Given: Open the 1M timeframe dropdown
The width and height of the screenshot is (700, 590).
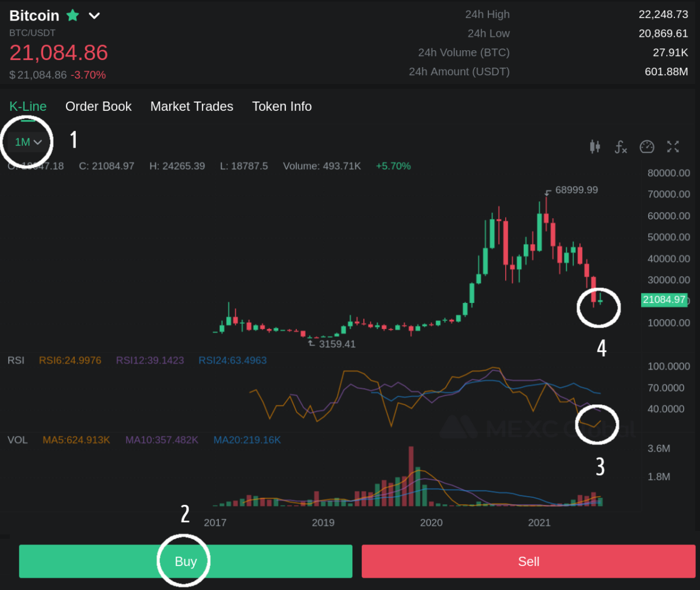Looking at the screenshot, I should coord(28,142).
